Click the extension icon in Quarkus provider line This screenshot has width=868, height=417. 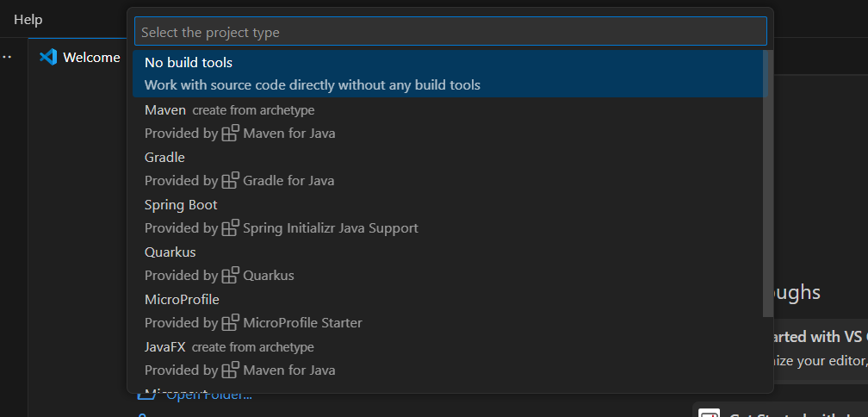point(230,276)
